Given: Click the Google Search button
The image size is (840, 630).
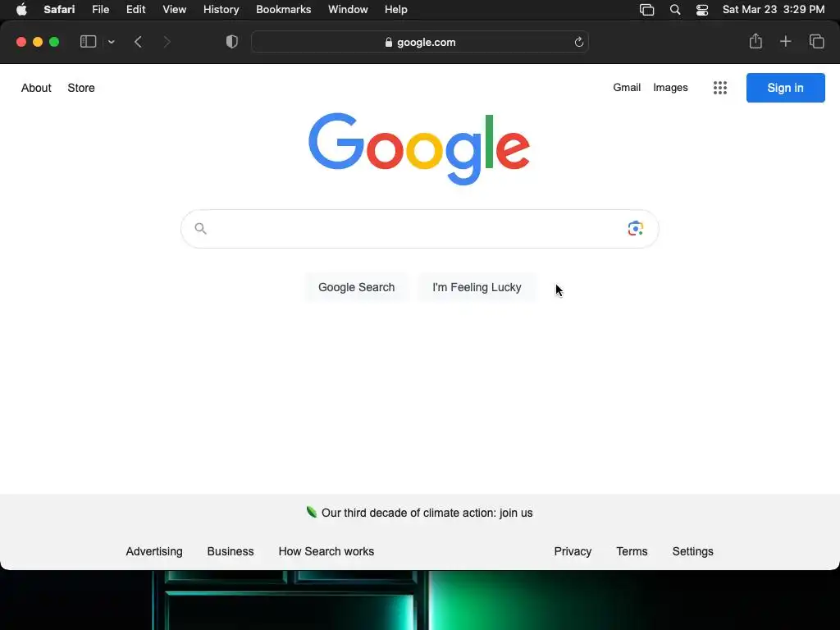Looking at the screenshot, I should pos(356,287).
